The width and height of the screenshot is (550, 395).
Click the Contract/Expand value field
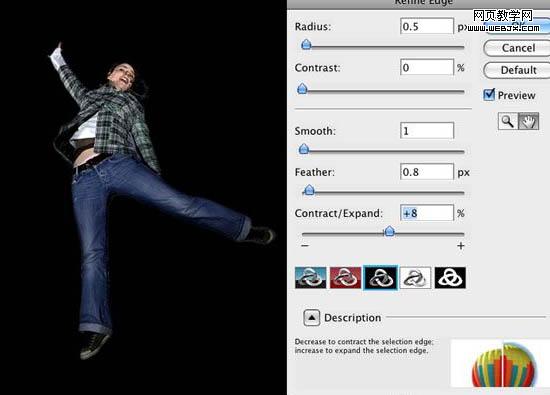427,213
